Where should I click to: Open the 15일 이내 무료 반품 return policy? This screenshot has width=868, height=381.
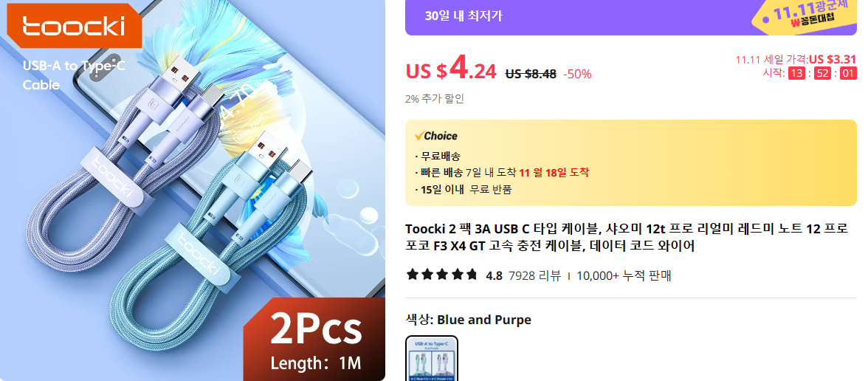[x=464, y=189]
